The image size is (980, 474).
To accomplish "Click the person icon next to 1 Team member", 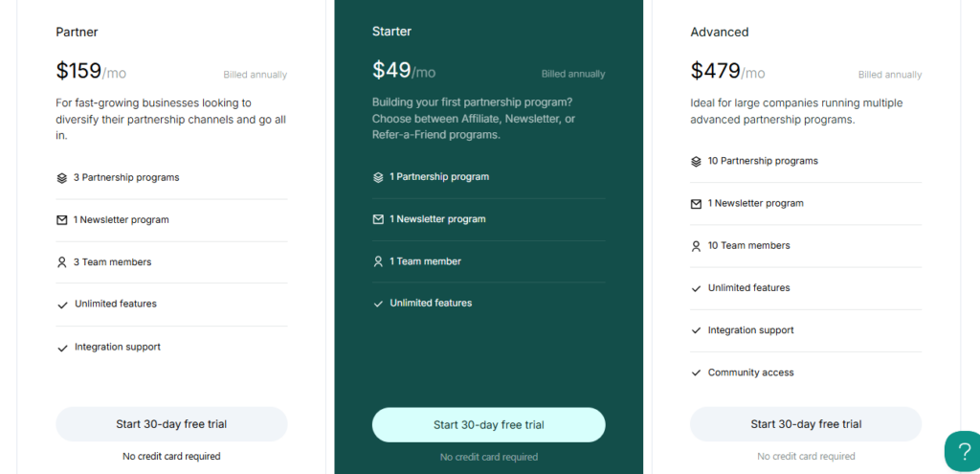I will 378,261.
